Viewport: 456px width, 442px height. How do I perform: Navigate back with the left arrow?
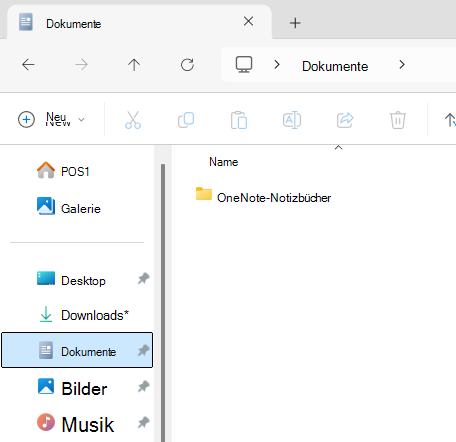28,64
